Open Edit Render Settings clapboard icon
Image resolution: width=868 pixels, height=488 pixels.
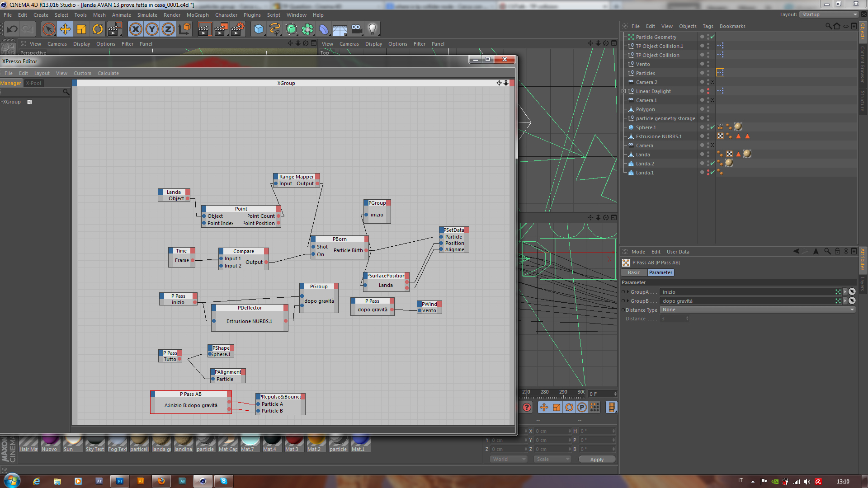[237, 29]
